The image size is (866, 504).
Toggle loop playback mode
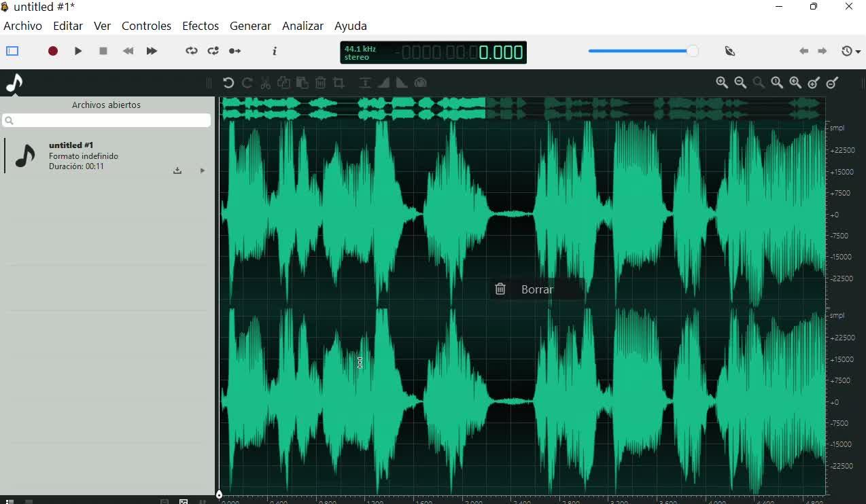192,52
